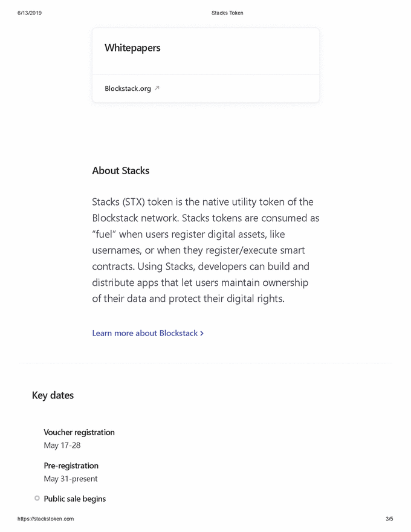Click the horizontal divider above Key dates
Screen dimensions: 411x532
pyautogui.click(x=205, y=363)
